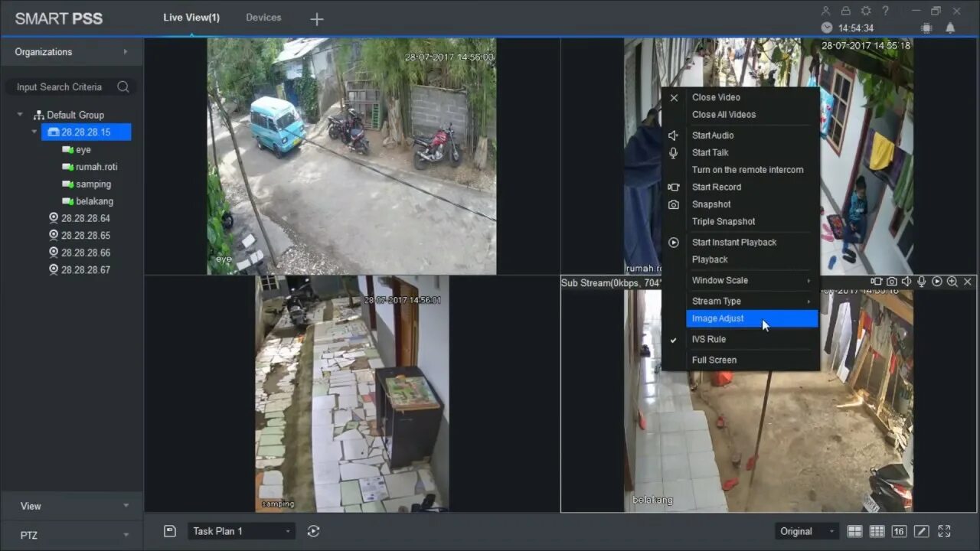980x551 pixels.
Task: Add a new tab with plus icon
Action: (x=317, y=19)
